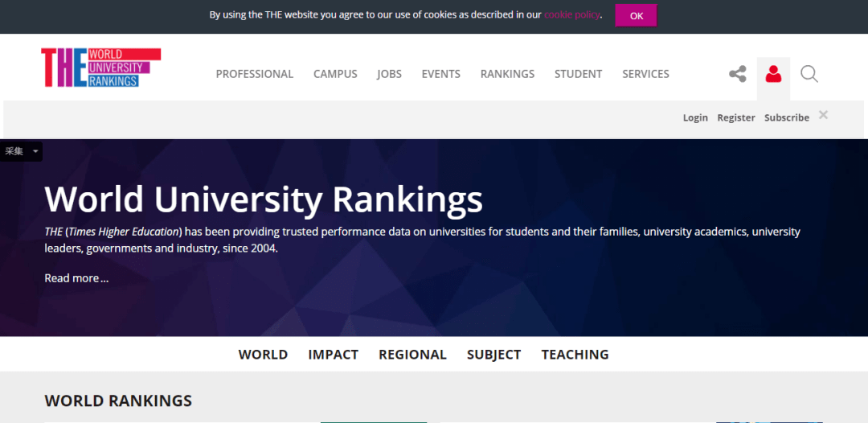
Task: Open the JOBS menu
Action: [x=390, y=74]
